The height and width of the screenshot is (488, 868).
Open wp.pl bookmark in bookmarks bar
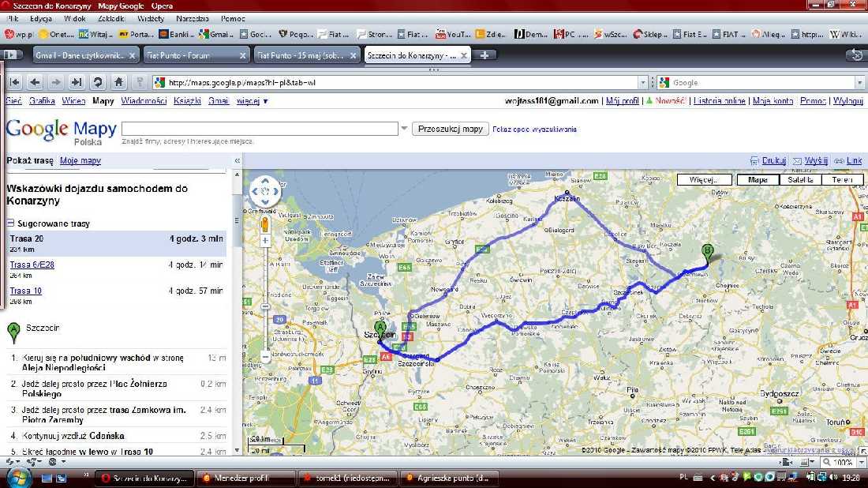[x=19, y=34]
